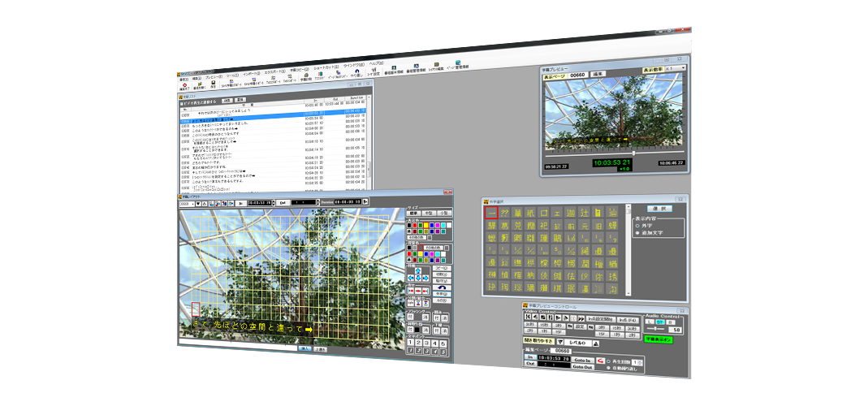This screenshot has height=406, width=868.
Task: Click 文字パンク number 5 button
Action: (443, 343)
